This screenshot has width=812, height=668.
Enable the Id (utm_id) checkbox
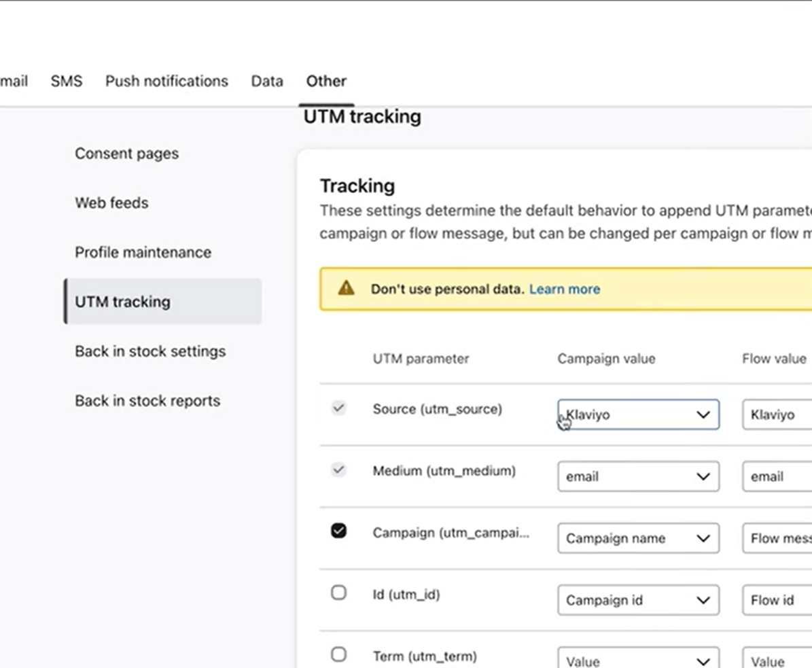(338, 593)
